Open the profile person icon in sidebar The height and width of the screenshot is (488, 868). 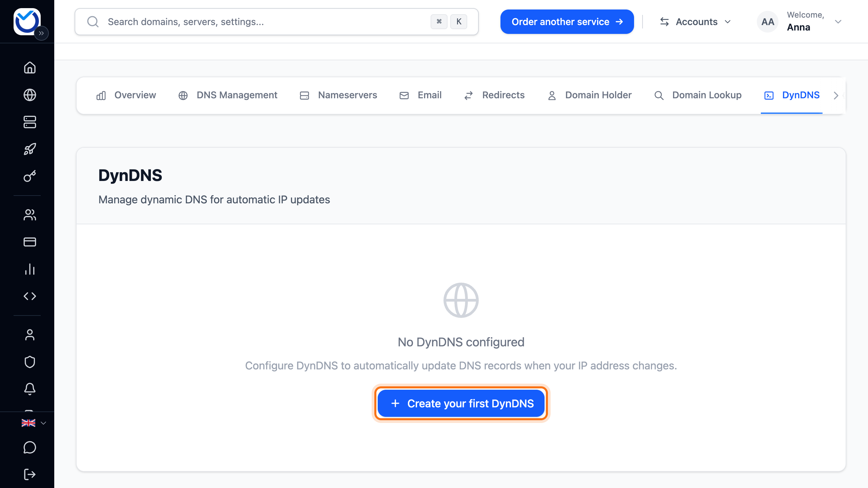coord(30,335)
